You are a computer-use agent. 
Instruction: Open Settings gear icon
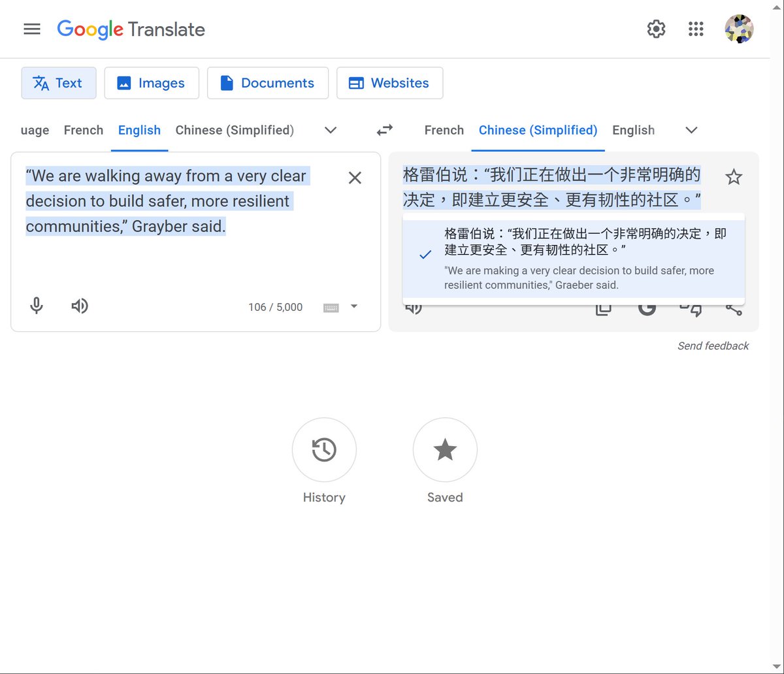[656, 29]
